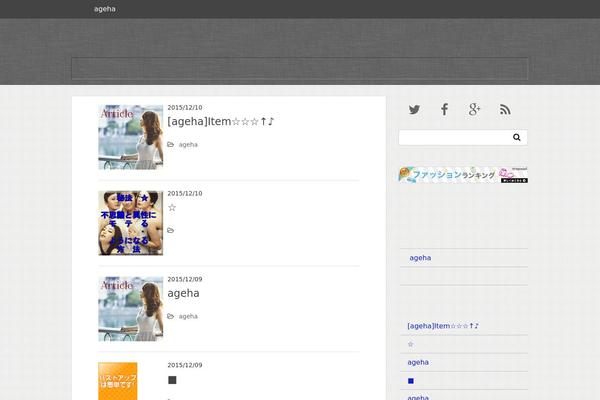Open the orange thumbnail of the last post

[x=118, y=381]
